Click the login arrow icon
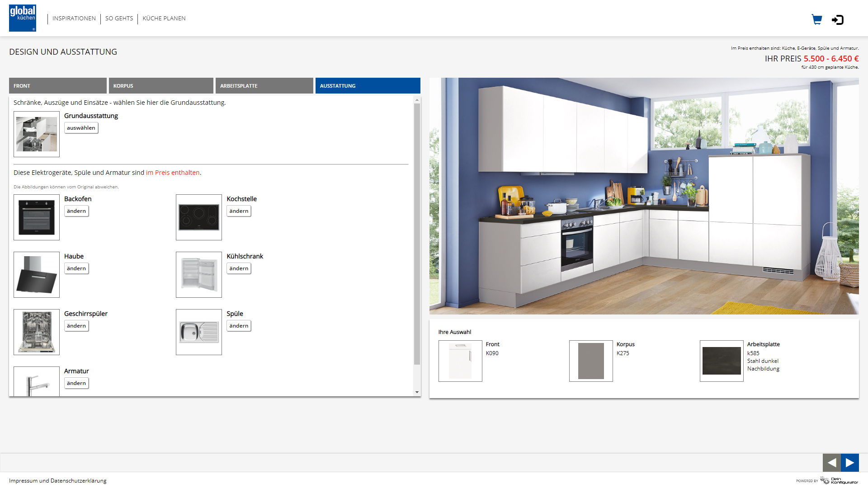Viewport: 868px width, 488px height. (x=838, y=19)
